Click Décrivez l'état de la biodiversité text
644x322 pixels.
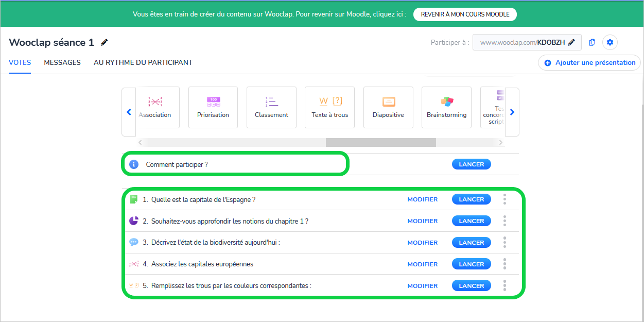coord(216,243)
